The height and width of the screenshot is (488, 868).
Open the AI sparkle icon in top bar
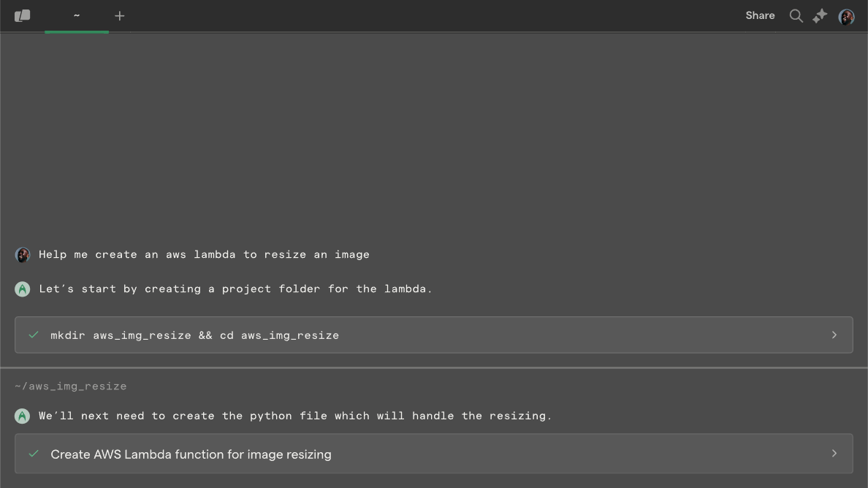pos(820,16)
